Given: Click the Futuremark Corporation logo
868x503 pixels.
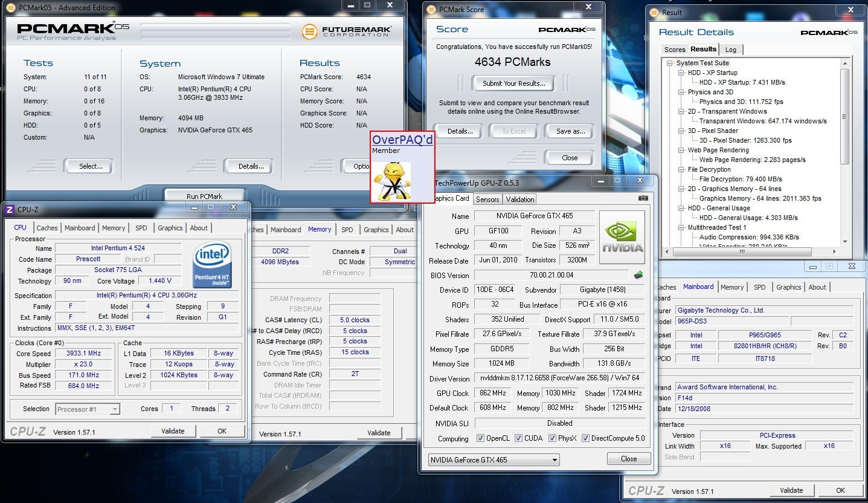Looking at the screenshot, I should 347,31.
